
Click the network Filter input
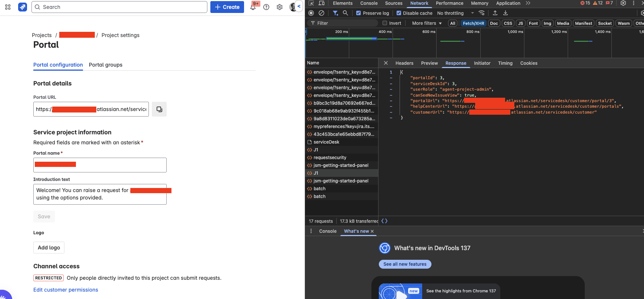pos(343,23)
